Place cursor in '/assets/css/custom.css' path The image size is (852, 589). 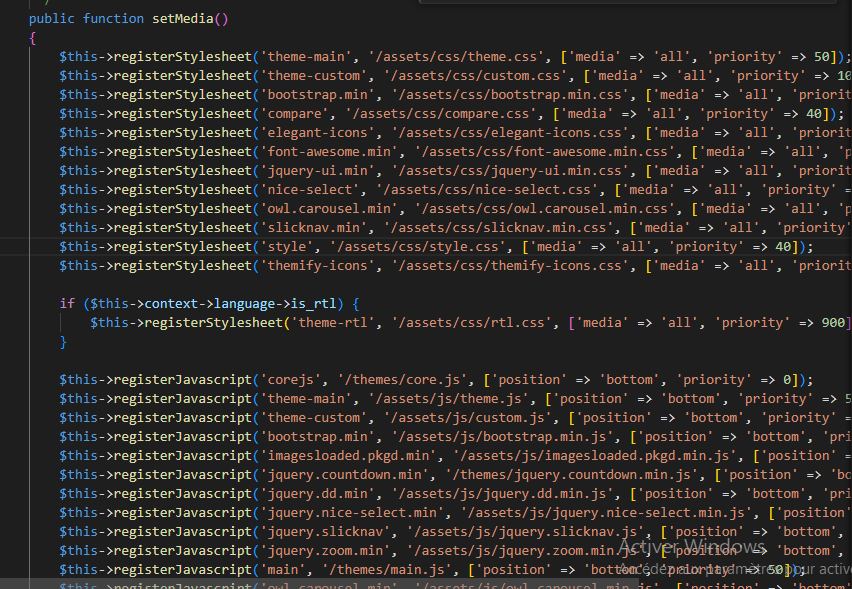pos(475,76)
